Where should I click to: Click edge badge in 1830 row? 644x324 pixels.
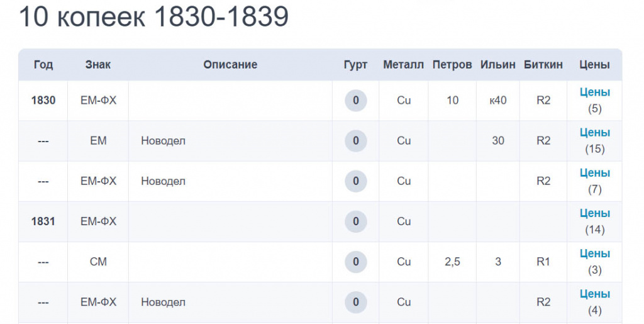356,101
